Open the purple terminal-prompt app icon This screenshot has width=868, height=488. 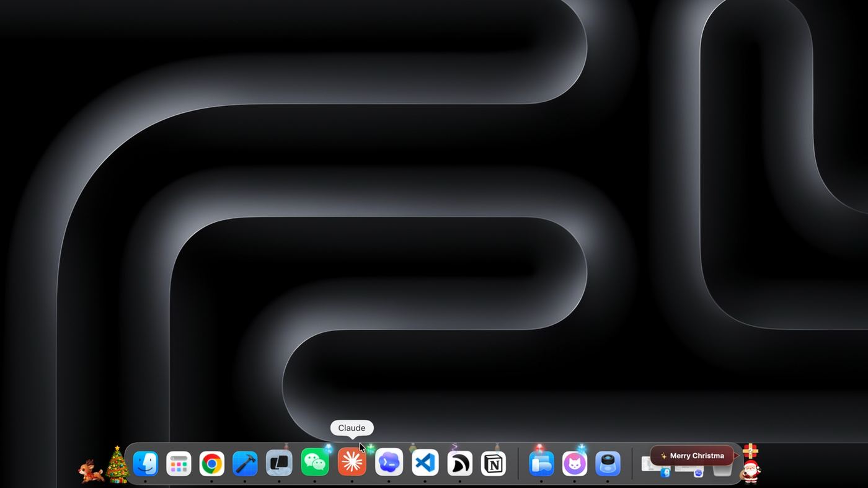pyautogui.click(x=389, y=463)
